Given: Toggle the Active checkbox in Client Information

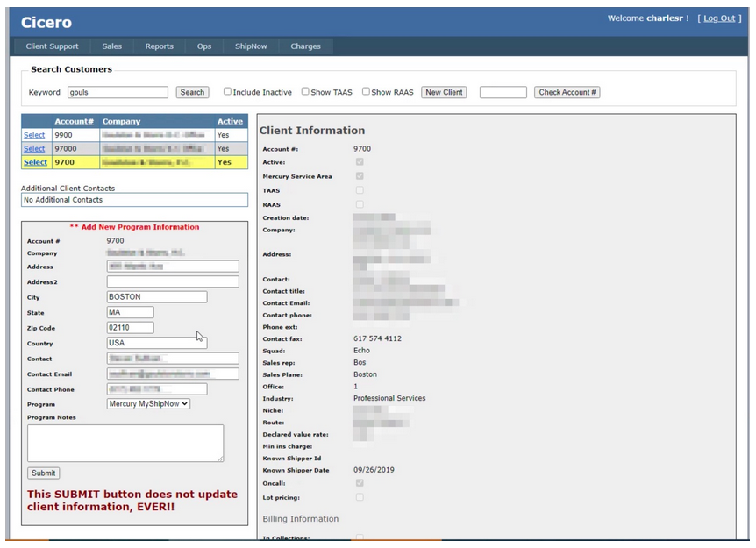Looking at the screenshot, I should coord(360,162).
